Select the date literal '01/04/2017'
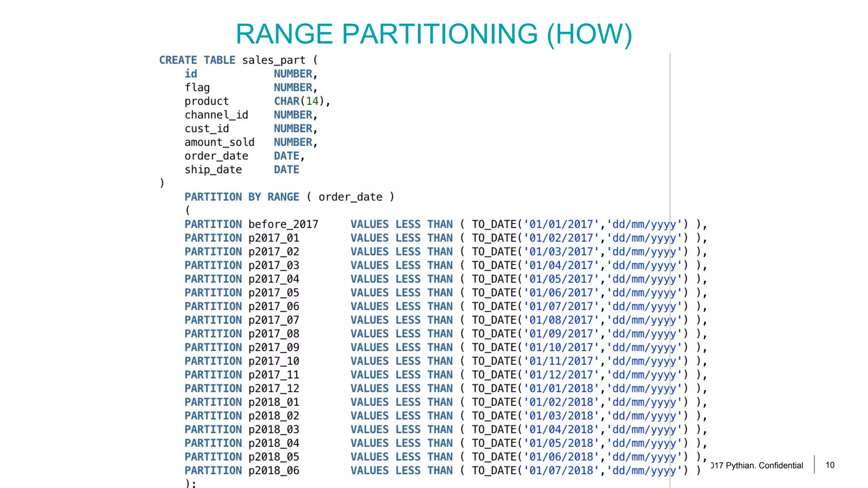Viewport: 868px width, 488px height. pyautogui.click(x=561, y=265)
